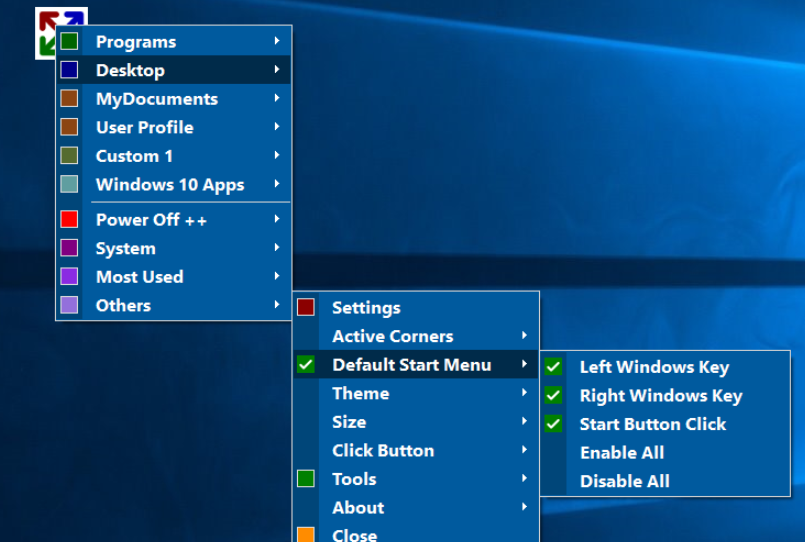Expand the Windows 10 Apps submenu arrow
Image resolution: width=805 pixels, height=542 pixels.
point(276,184)
